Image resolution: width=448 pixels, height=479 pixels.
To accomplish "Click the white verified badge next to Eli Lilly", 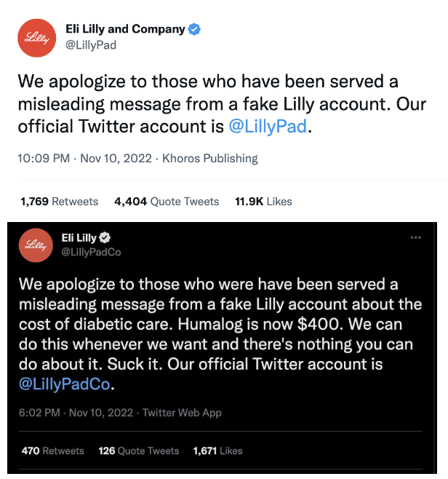I will [x=105, y=237].
